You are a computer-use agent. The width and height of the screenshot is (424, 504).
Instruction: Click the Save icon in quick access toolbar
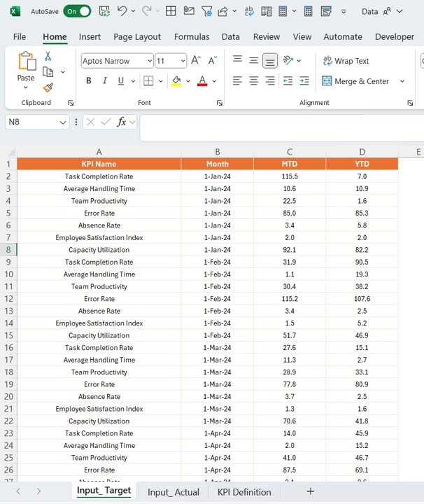pos(104,12)
